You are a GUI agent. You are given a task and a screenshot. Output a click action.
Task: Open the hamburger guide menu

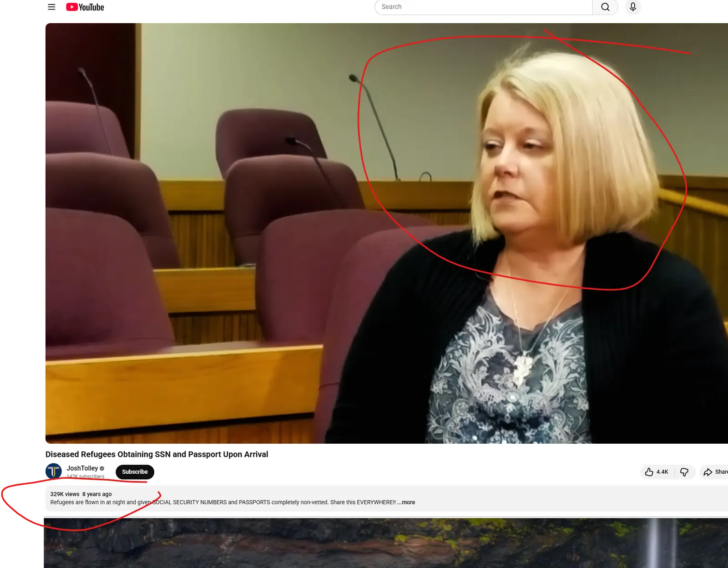pyautogui.click(x=51, y=7)
